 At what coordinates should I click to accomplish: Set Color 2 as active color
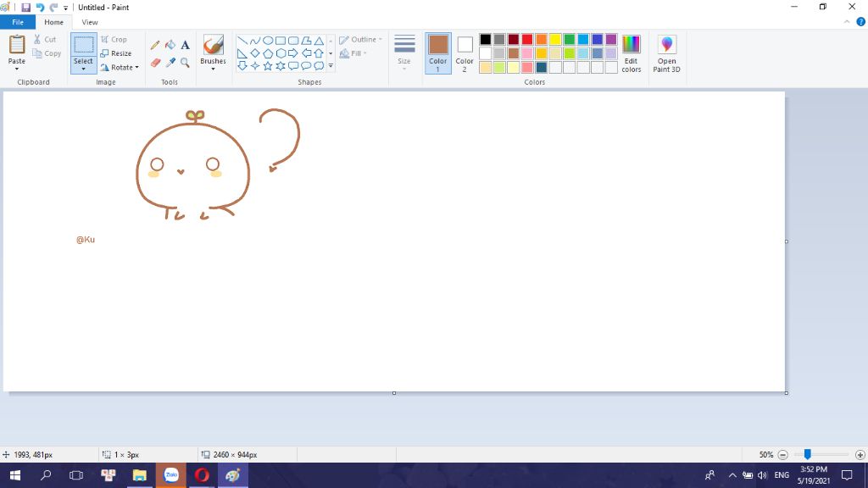point(465,53)
